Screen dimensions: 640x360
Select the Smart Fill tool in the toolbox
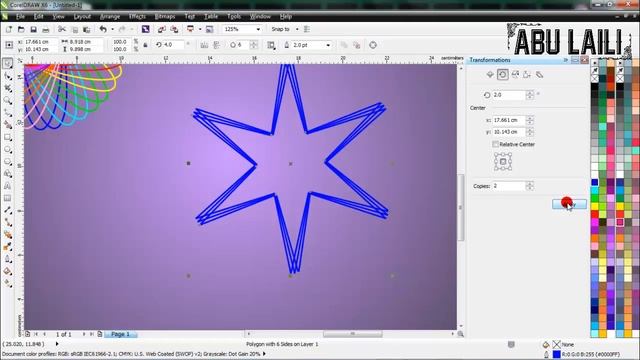click(x=8, y=125)
